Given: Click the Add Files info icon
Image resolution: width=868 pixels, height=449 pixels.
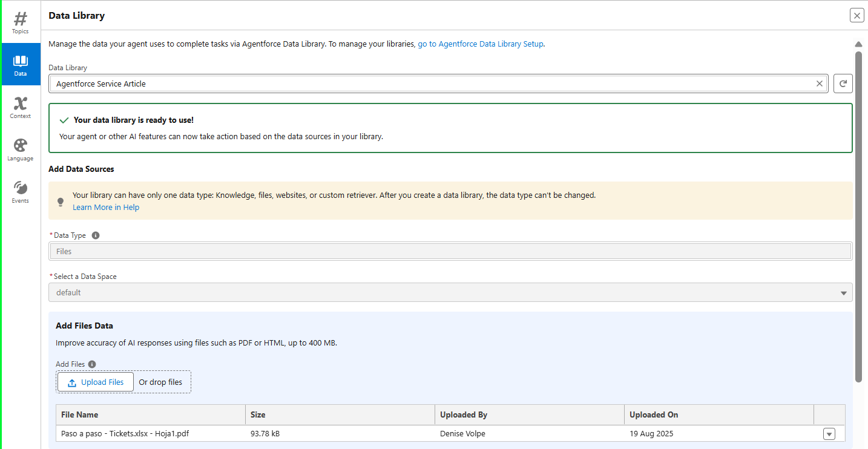Looking at the screenshot, I should pyautogui.click(x=92, y=364).
